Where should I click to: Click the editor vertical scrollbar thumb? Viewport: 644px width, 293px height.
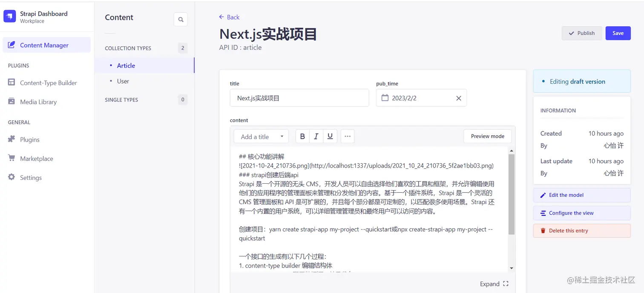click(x=512, y=194)
